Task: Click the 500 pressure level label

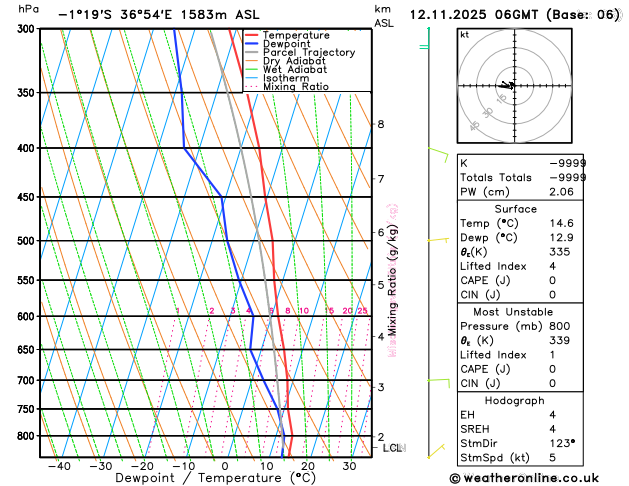Action: 28,241
